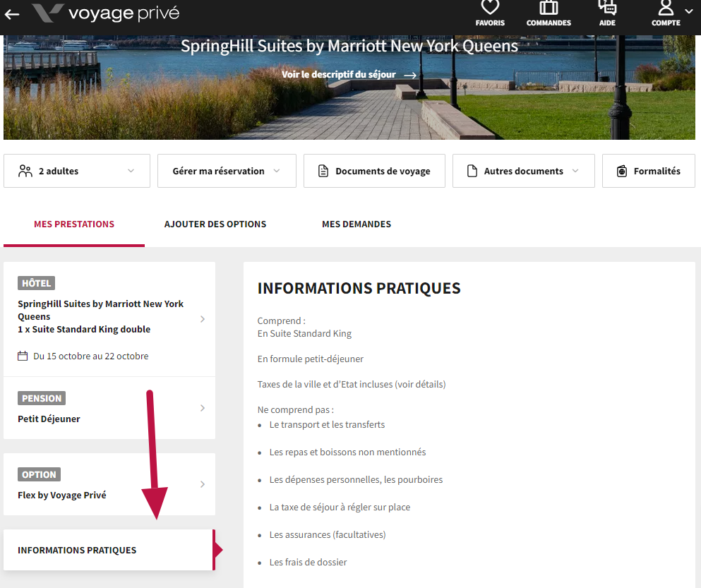Click the Formalités passport button

coord(648,171)
